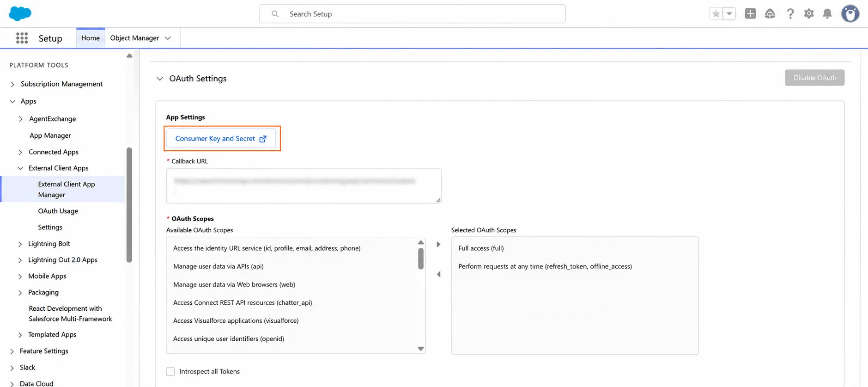
Task: Open the favorites list dropdown arrow
Action: click(x=729, y=14)
